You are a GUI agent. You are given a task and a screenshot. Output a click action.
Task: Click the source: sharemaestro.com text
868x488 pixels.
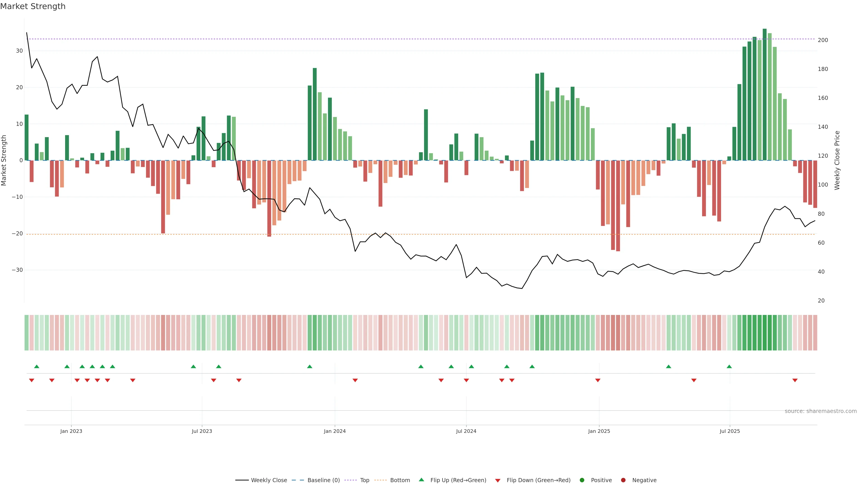point(821,411)
